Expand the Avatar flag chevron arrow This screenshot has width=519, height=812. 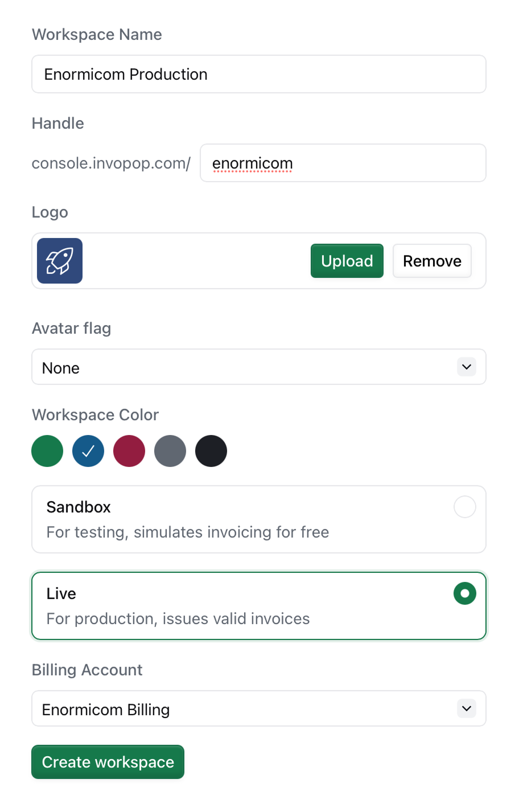click(x=467, y=367)
